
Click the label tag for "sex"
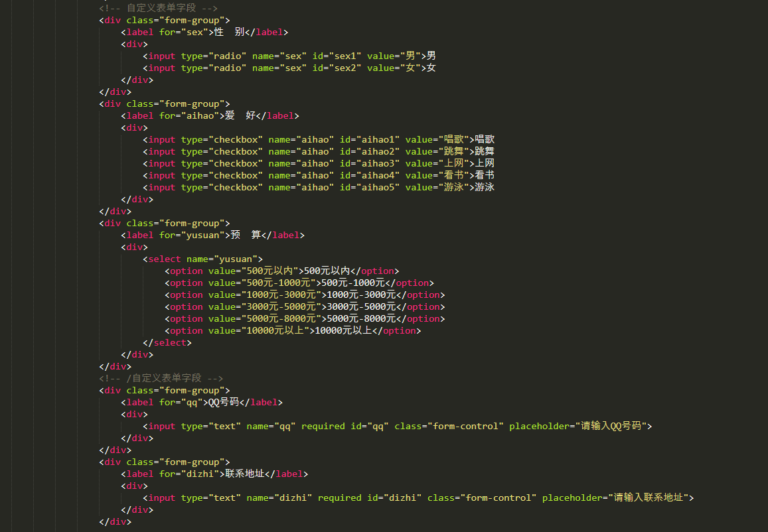[204, 32]
